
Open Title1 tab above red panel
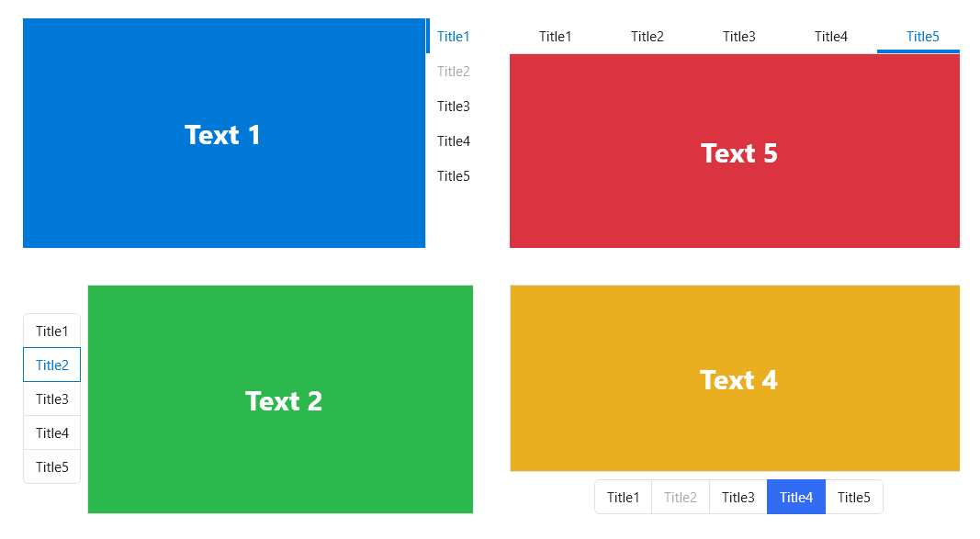pyautogui.click(x=555, y=36)
